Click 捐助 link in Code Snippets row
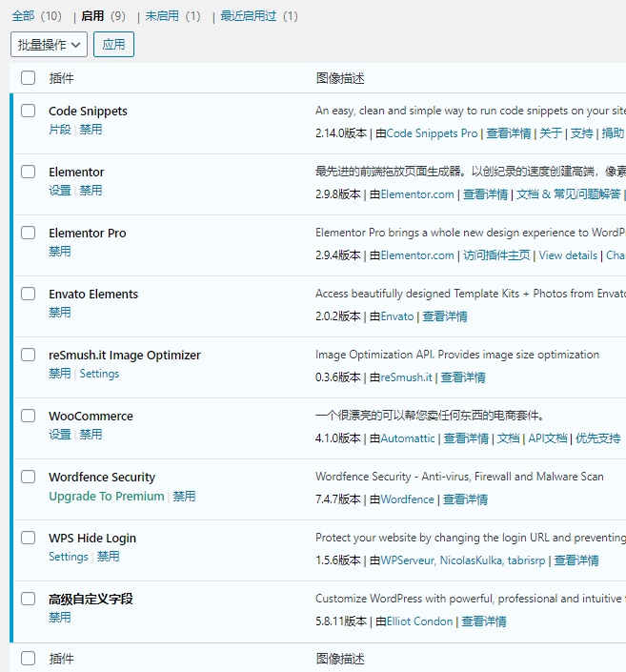Screen dimensions: 626x672 [x=614, y=133]
